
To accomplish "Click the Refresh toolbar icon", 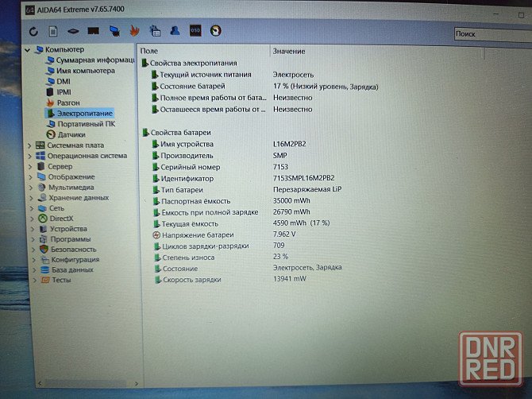I will click(33, 31).
